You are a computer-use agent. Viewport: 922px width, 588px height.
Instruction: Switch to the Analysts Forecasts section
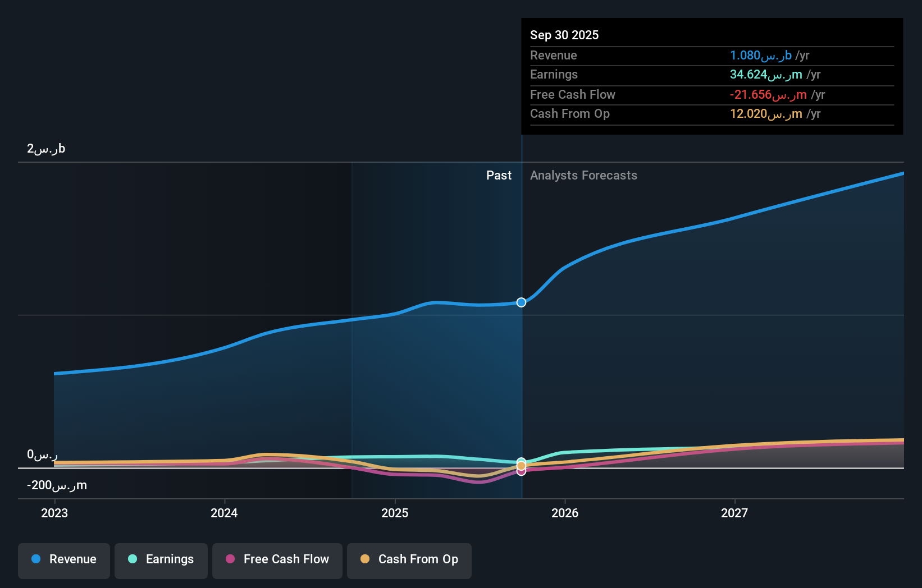(x=583, y=175)
